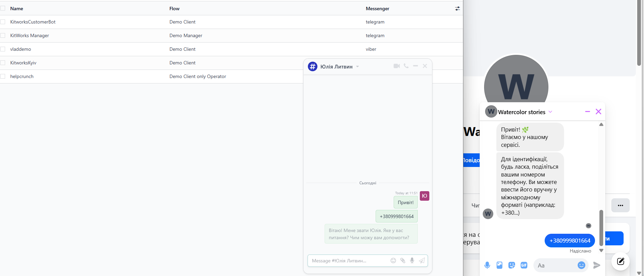Expand dropdown next to Юлія Литвин name
This screenshot has height=276, width=644.
coord(358,67)
